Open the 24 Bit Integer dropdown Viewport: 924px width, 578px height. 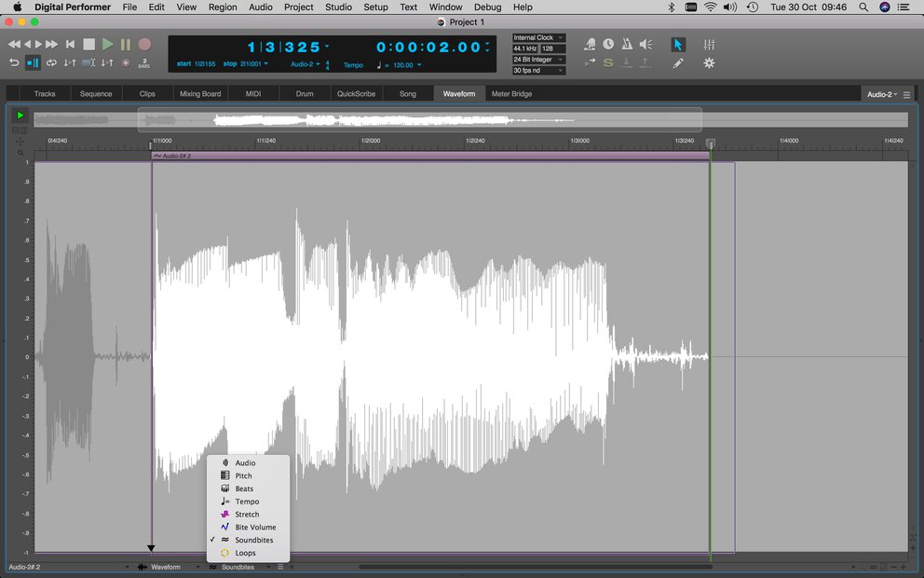[538, 60]
